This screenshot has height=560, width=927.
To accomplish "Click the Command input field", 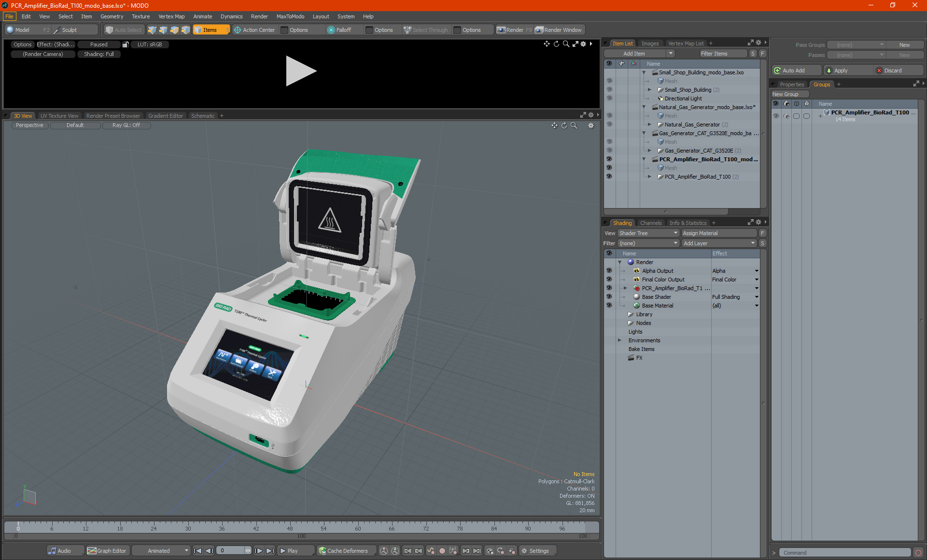I will point(845,553).
